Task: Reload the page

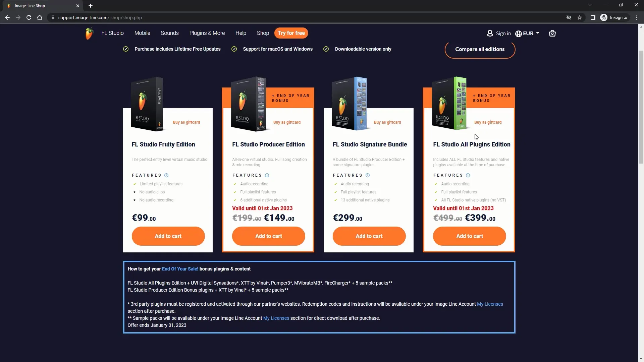Action: coord(29,17)
